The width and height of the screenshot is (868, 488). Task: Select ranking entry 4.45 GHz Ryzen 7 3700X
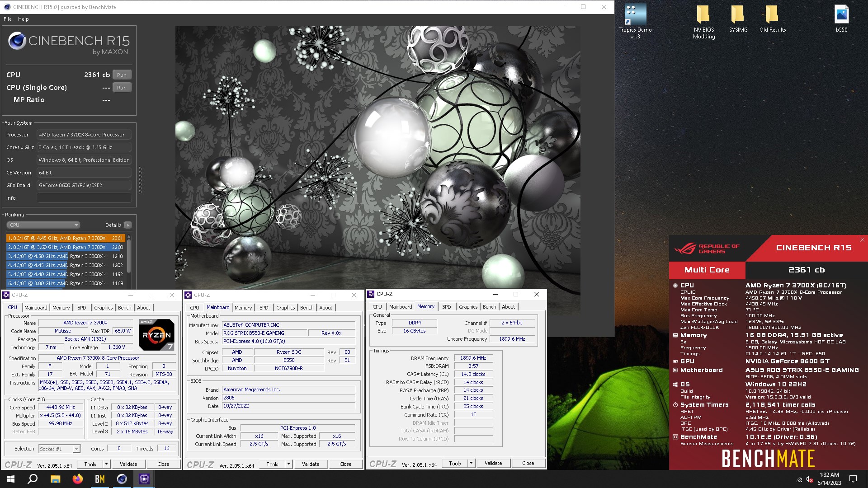(65, 238)
